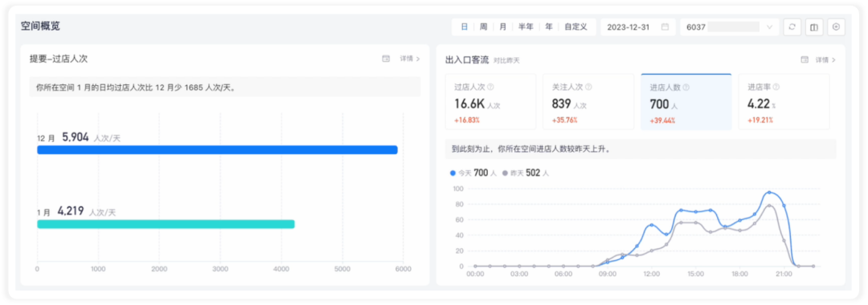Click the +16.83% change value
This screenshot has height=305, width=868.
(x=467, y=120)
